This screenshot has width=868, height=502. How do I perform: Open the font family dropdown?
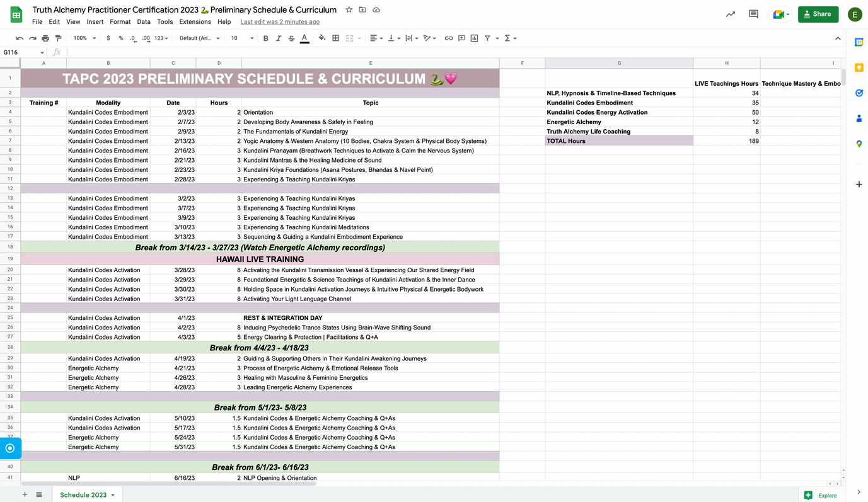(x=200, y=38)
